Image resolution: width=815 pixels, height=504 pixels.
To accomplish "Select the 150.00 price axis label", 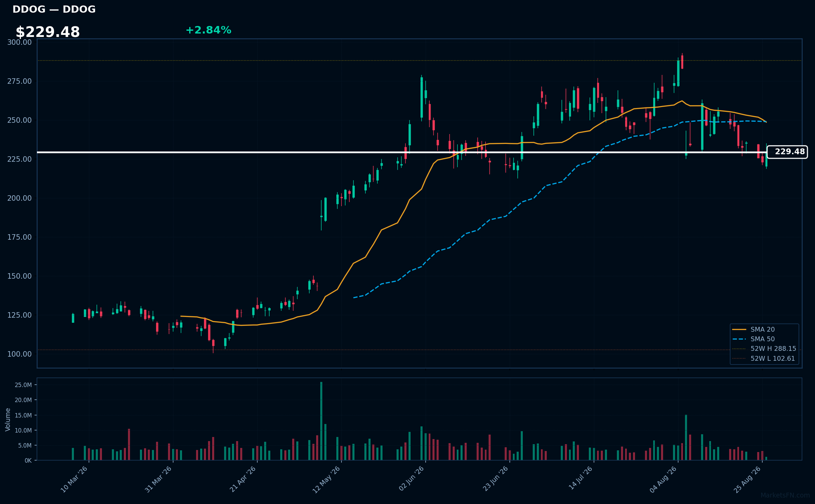I will click(20, 276).
